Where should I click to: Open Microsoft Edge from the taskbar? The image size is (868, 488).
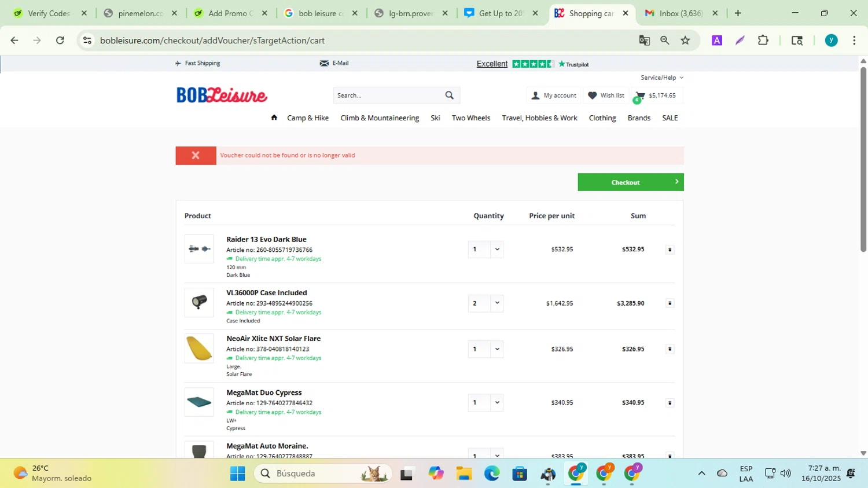(x=492, y=474)
